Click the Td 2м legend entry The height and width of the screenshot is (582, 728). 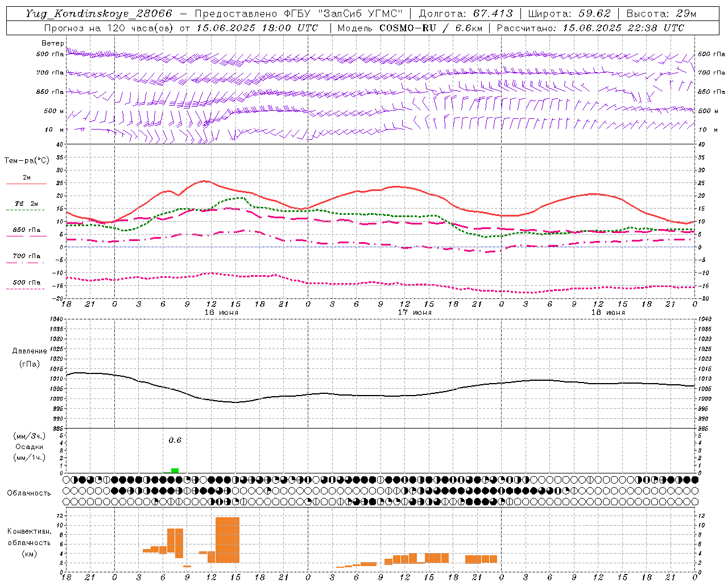click(27, 203)
